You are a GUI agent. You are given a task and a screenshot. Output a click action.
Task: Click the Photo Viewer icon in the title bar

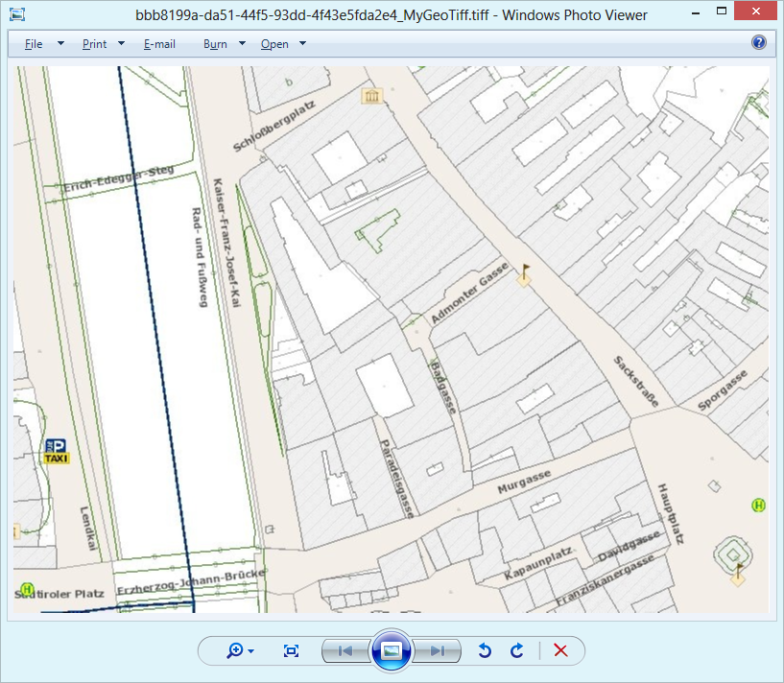pos(16,14)
